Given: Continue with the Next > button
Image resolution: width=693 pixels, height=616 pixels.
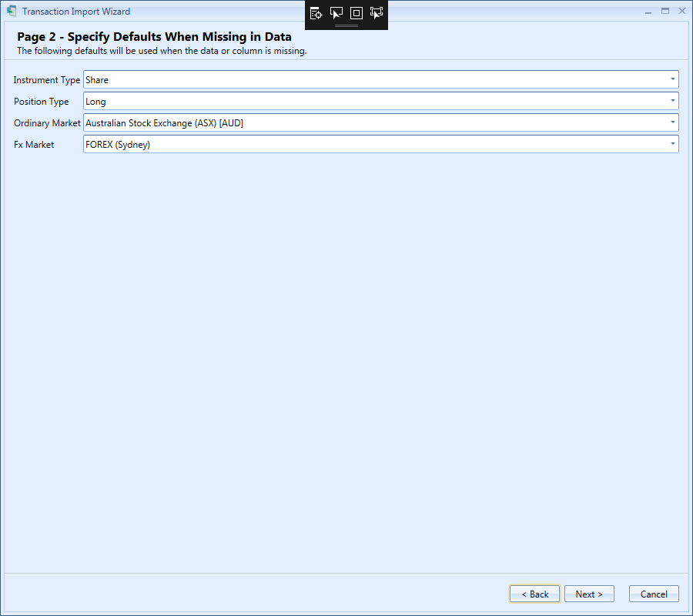Looking at the screenshot, I should 589,594.
